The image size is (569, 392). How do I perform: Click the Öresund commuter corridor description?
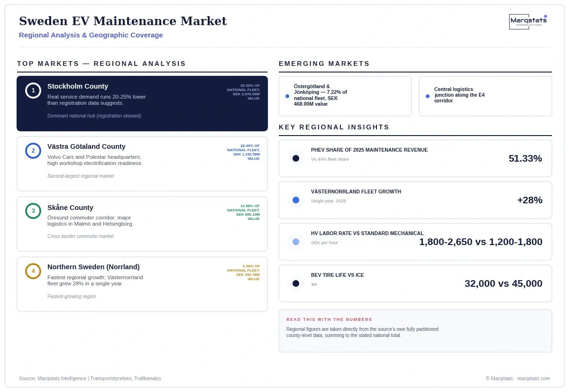coord(91,221)
